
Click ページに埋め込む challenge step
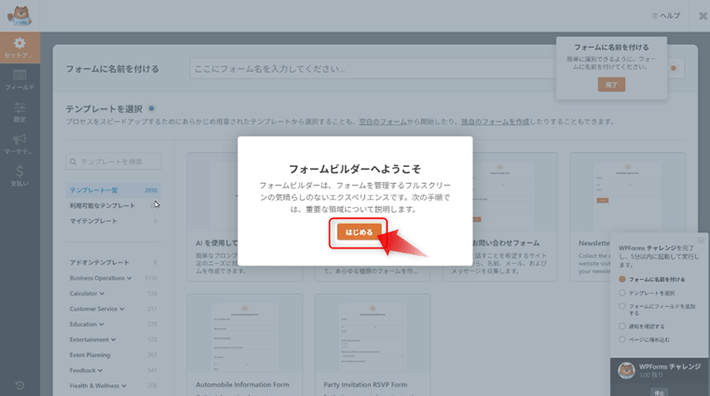[644, 339]
